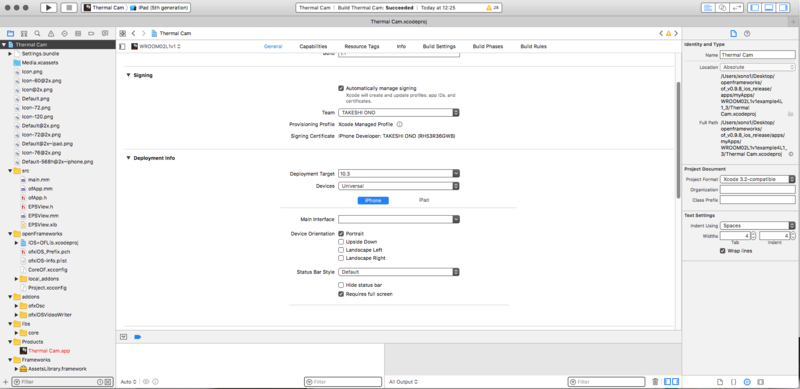Open the breakpoint navigator
Screen dimensions: 800x389
[91, 33]
